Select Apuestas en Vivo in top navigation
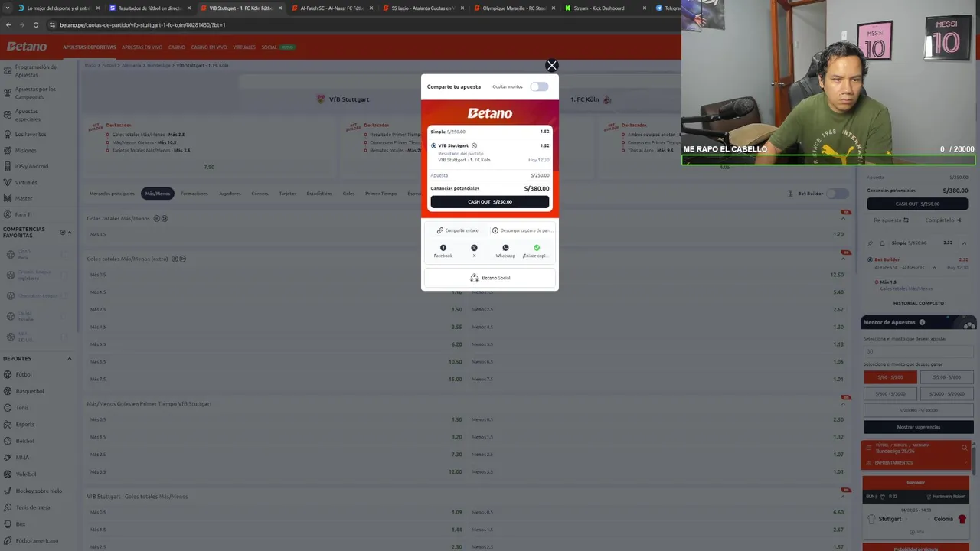 tap(142, 47)
